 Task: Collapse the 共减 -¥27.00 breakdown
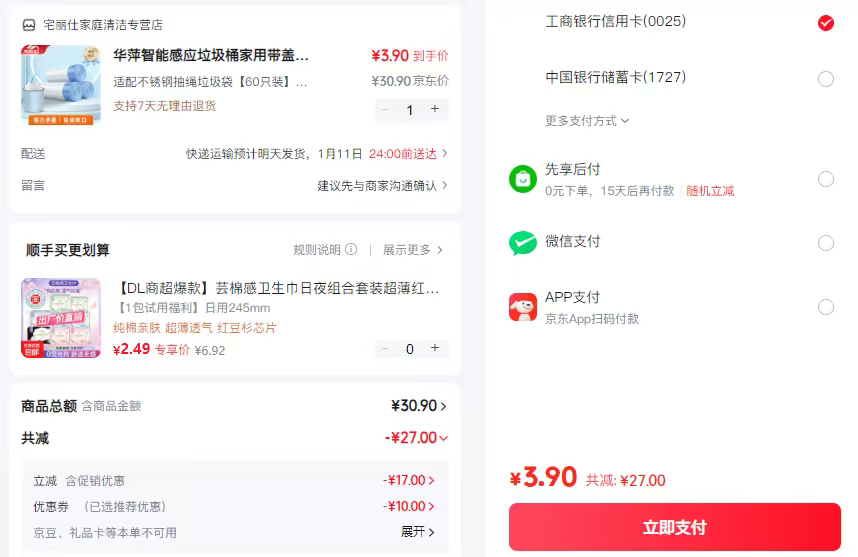pos(443,438)
